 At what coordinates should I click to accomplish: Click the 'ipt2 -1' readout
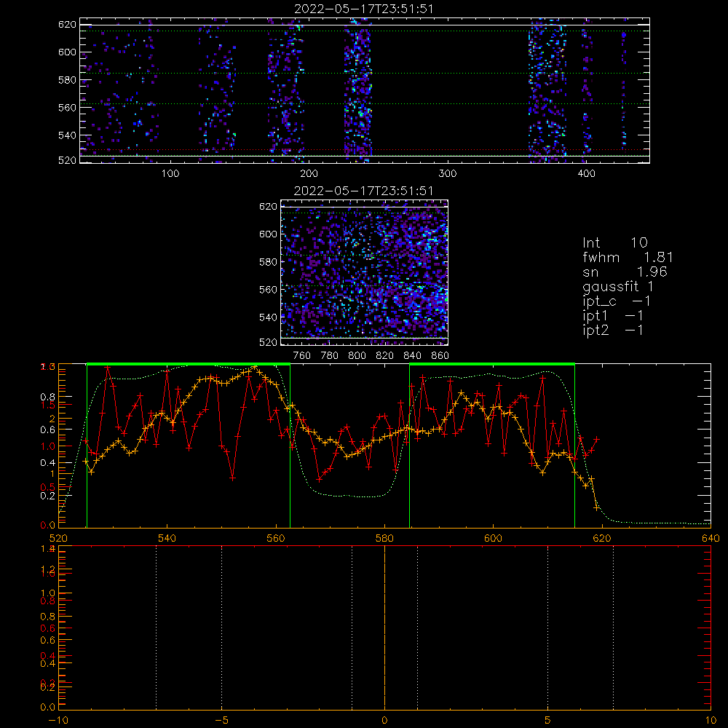[x=613, y=330]
